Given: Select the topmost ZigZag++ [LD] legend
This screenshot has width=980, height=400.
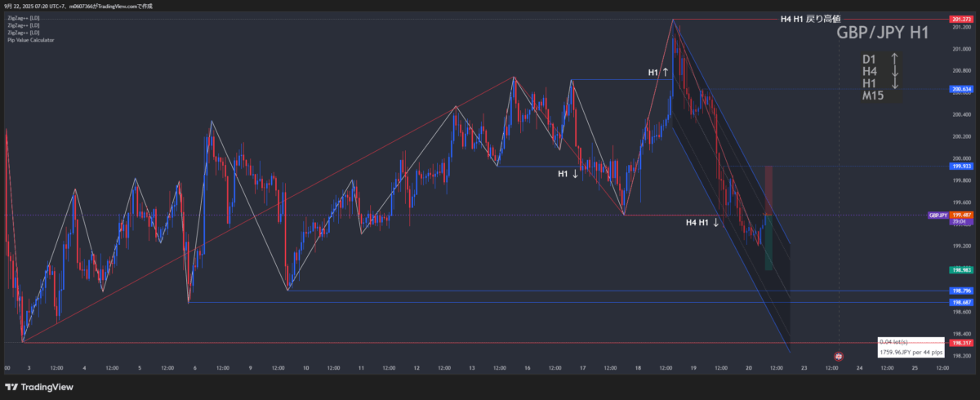Looking at the screenshot, I should (x=23, y=18).
